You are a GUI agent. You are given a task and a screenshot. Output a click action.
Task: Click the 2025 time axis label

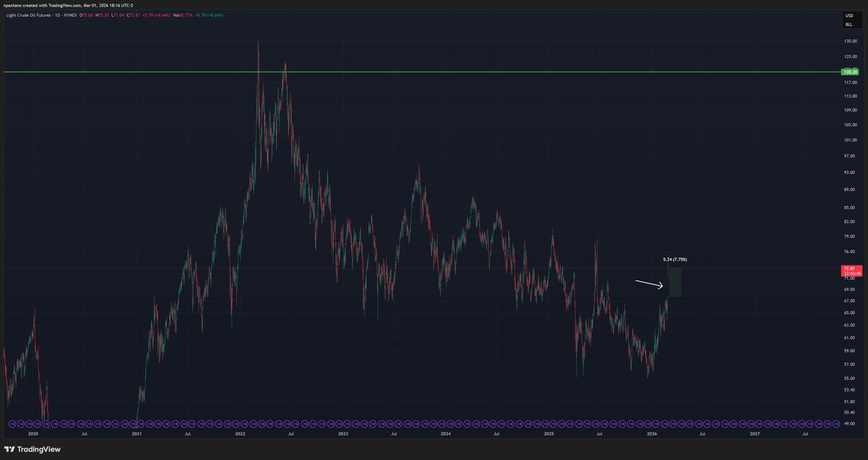pyautogui.click(x=549, y=434)
